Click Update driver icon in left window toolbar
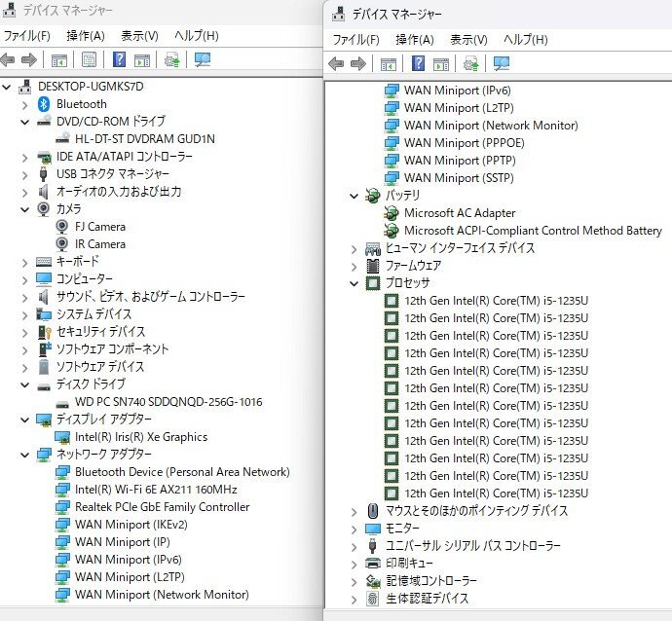The width and height of the screenshot is (672, 621). (172, 59)
